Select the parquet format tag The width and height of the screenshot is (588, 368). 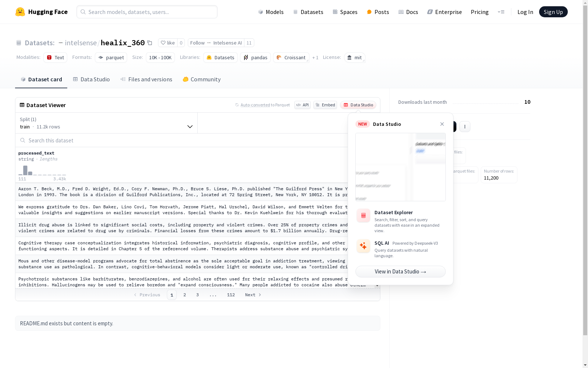[111, 57]
